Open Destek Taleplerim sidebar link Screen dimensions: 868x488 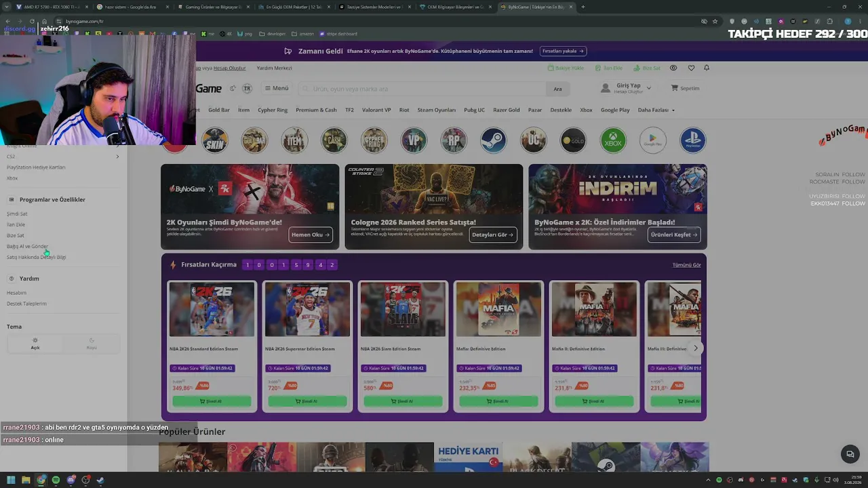click(x=26, y=304)
